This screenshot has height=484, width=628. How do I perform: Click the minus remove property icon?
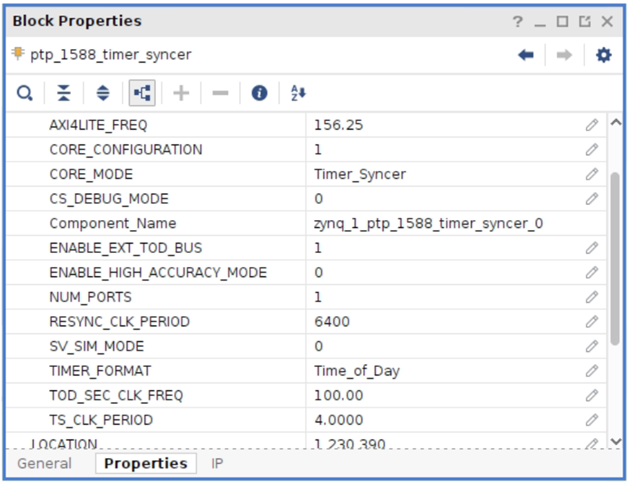click(220, 93)
